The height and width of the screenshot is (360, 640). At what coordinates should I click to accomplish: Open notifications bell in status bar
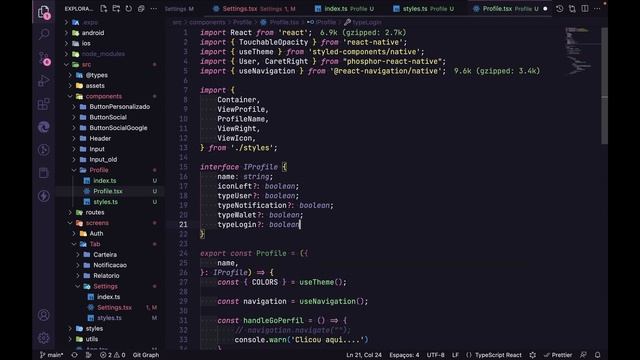click(598, 355)
